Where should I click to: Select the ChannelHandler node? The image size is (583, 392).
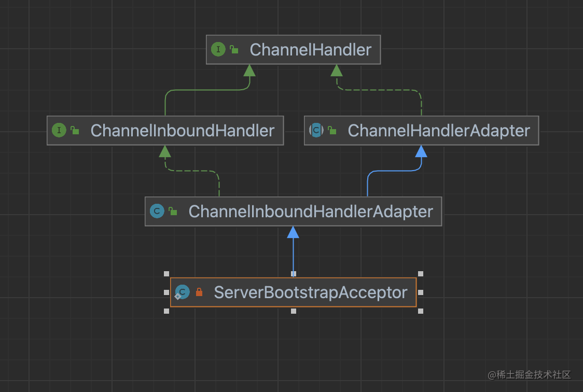294,50
